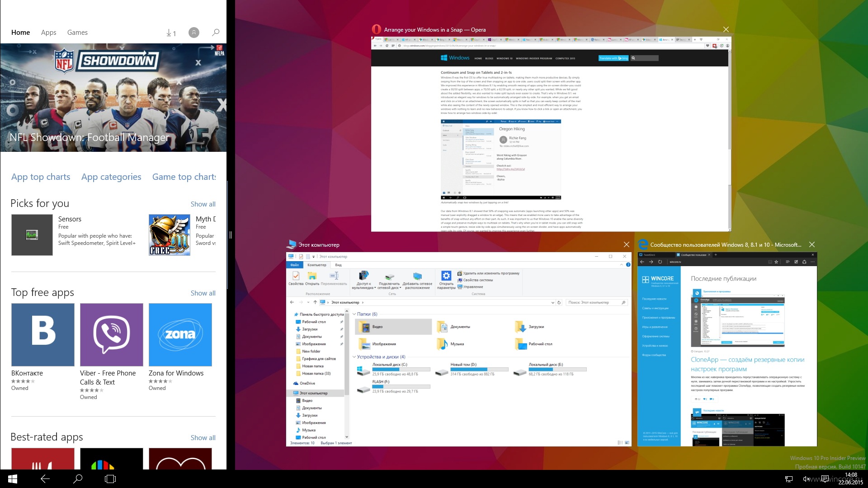Open App top charts link

click(41, 177)
